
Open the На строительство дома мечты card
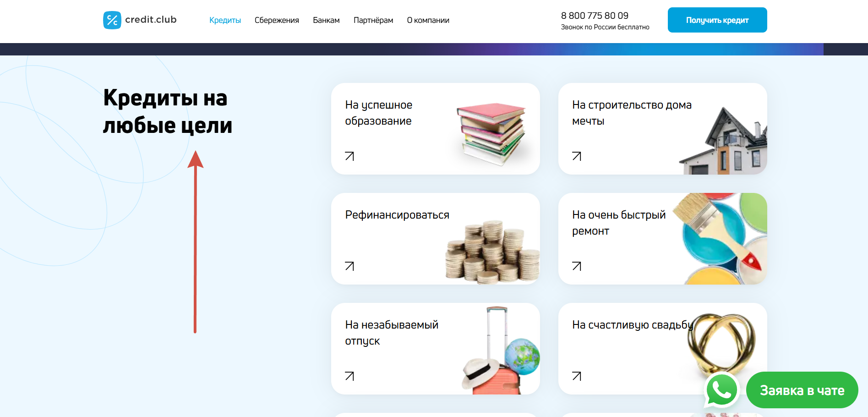click(x=663, y=129)
